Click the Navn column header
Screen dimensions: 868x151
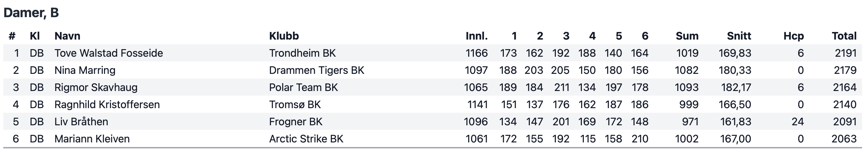(68, 36)
